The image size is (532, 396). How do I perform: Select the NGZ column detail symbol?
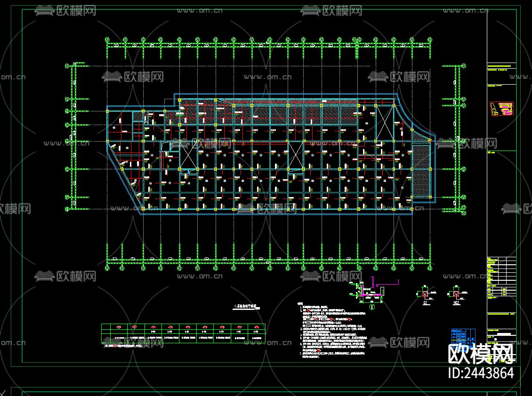tap(456, 294)
